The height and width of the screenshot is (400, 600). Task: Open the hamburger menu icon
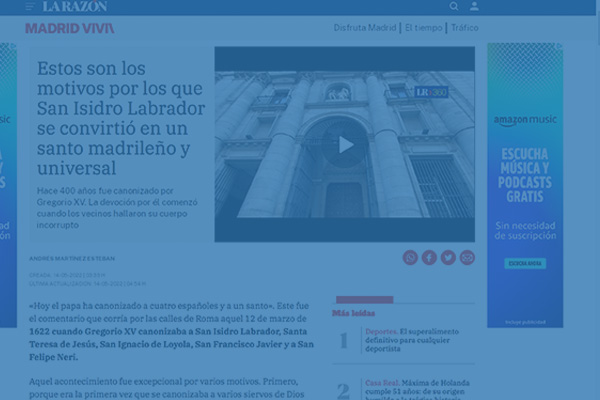coord(30,6)
